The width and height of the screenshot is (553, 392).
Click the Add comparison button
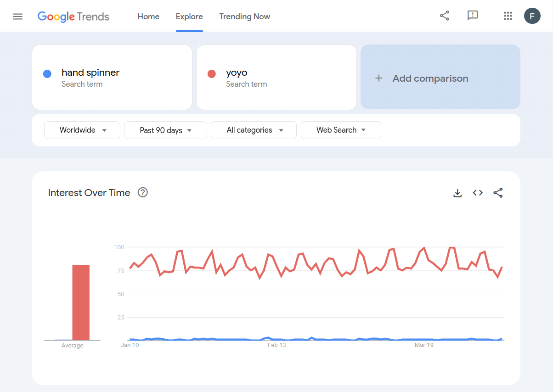440,77
